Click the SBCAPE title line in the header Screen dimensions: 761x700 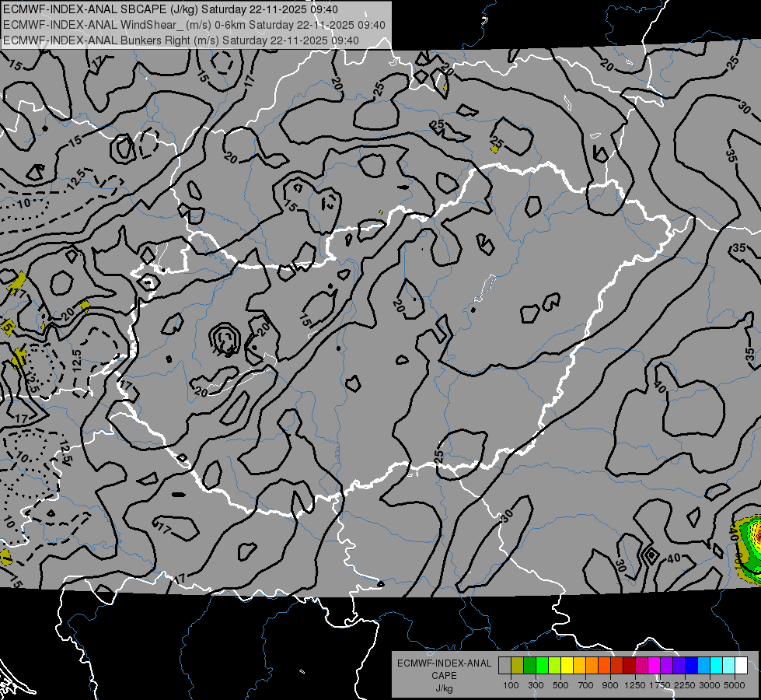coord(170,9)
